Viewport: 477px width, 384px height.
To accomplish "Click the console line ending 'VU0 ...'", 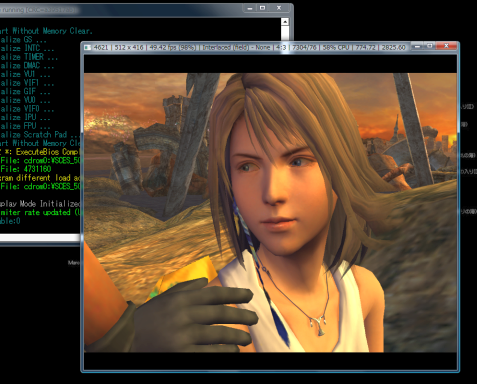I will [x=25, y=100].
